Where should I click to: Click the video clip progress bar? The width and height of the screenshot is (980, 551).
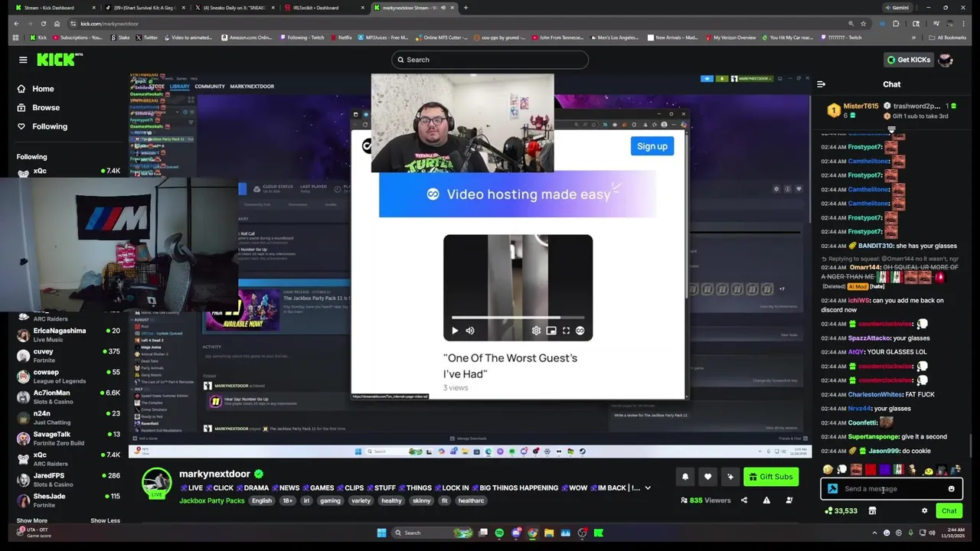[x=518, y=317]
